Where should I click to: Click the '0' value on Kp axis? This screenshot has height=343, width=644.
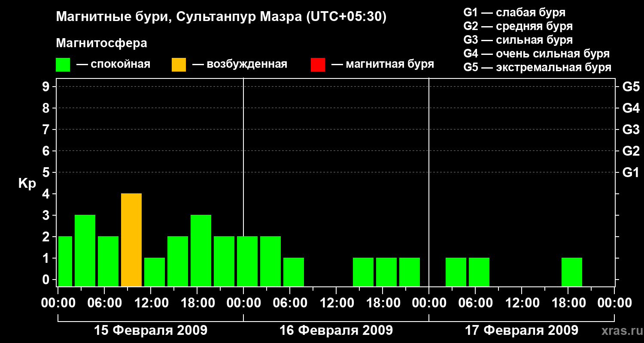47,280
